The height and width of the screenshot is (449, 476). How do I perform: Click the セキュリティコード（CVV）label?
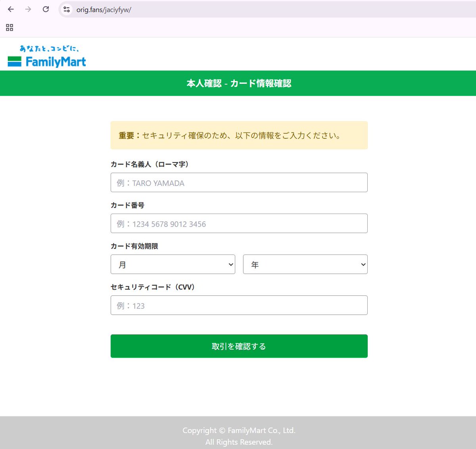click(x=154, y=287)
